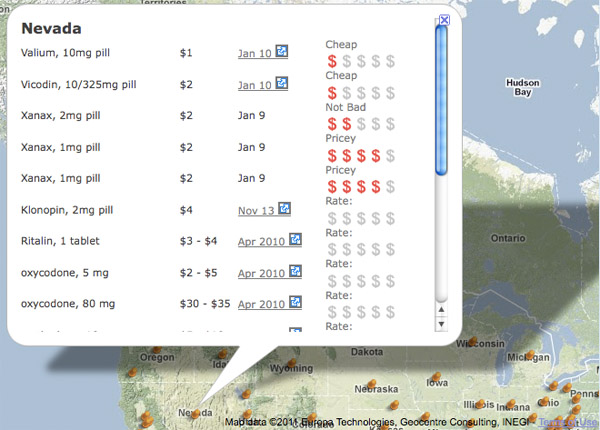Click the orange pin on Ohio

pos(544,401)
